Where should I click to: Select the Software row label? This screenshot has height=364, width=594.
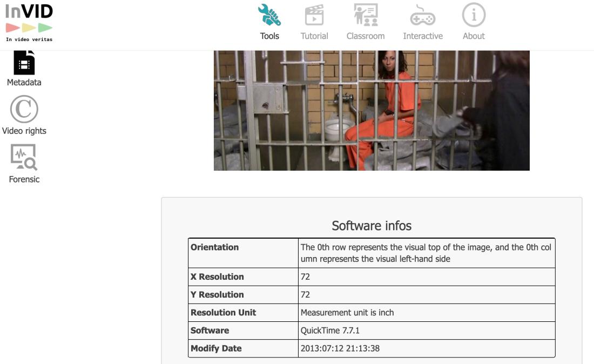tap(210, 331)
